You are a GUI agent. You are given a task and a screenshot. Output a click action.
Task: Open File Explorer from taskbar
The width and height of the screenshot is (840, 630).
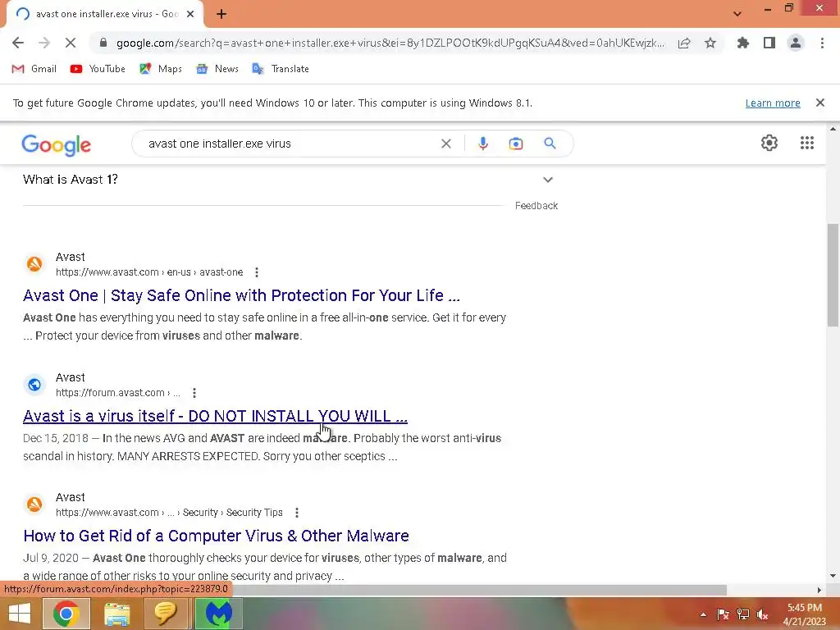pos(116,614)
